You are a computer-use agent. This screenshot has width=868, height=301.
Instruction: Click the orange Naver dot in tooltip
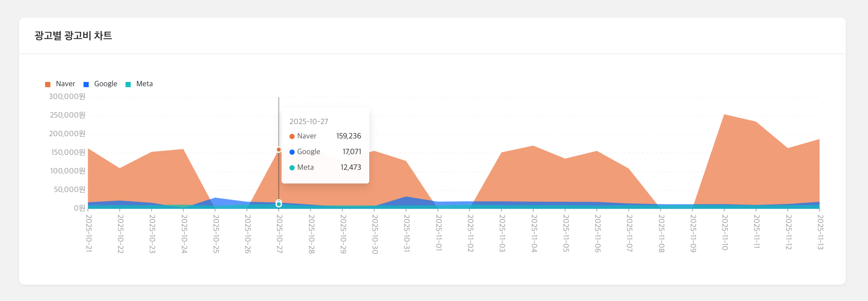point(292,136)
